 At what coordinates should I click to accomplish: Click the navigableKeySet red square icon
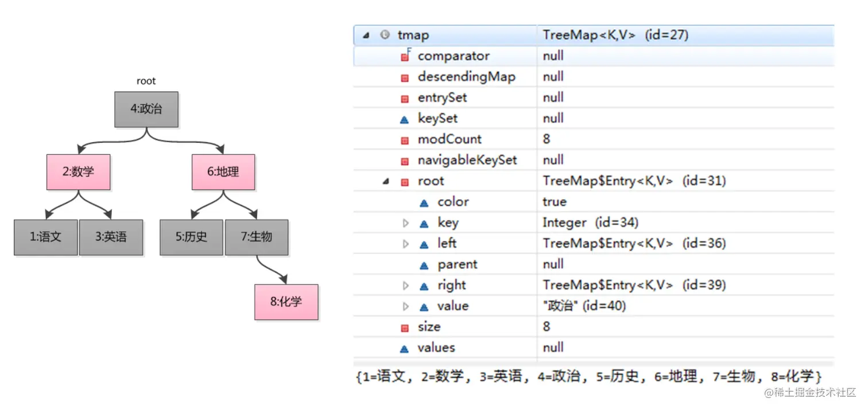(x=405, y=161)
